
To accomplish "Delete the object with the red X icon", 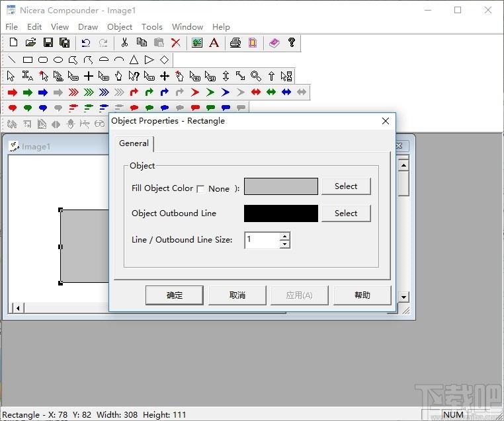I will 176,42.
